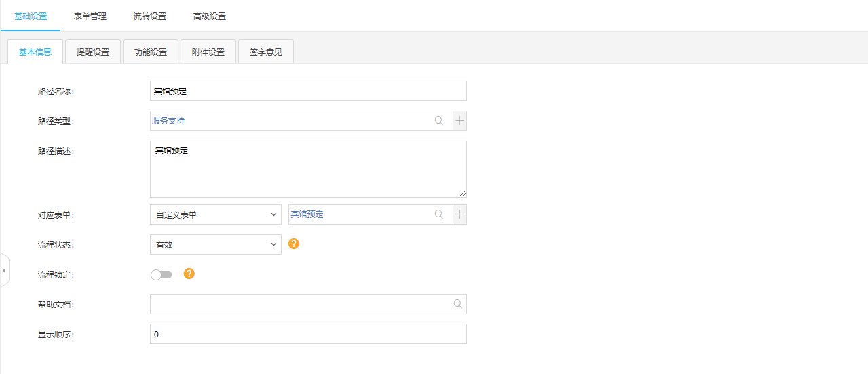Viewport: 868px width, 374px height.
Task: Open the 签字意见 sub-tab
Action: click(266, 52)
